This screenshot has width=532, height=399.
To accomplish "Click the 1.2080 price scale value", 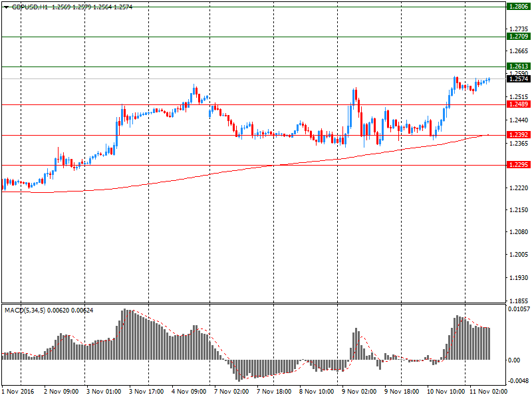I will pos(519,232).
